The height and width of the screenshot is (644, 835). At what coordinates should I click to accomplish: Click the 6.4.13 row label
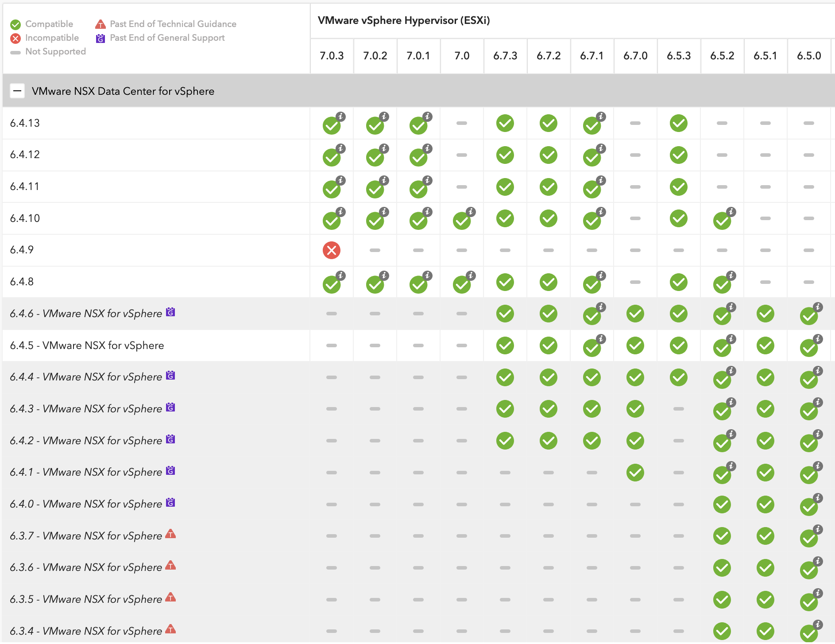click(25, 123)
